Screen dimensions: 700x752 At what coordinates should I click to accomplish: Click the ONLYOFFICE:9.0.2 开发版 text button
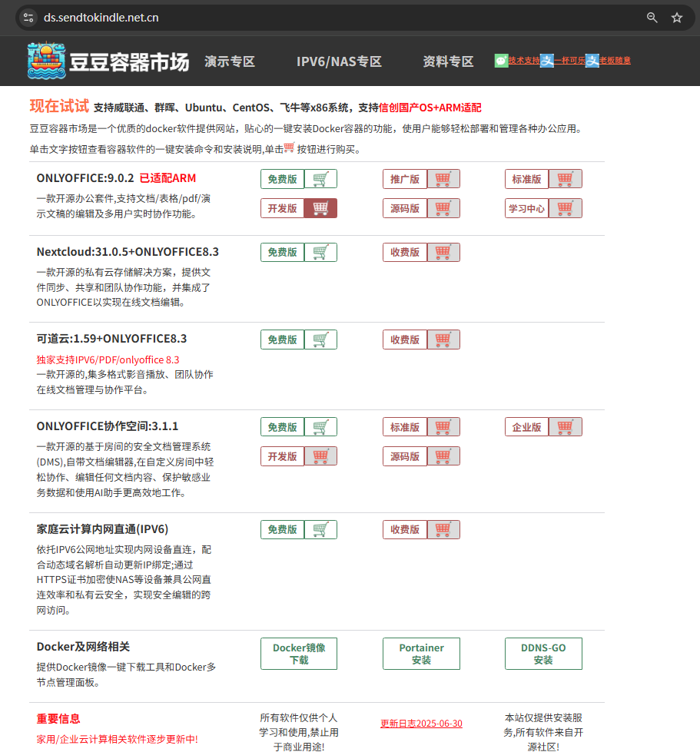point(282,208)
